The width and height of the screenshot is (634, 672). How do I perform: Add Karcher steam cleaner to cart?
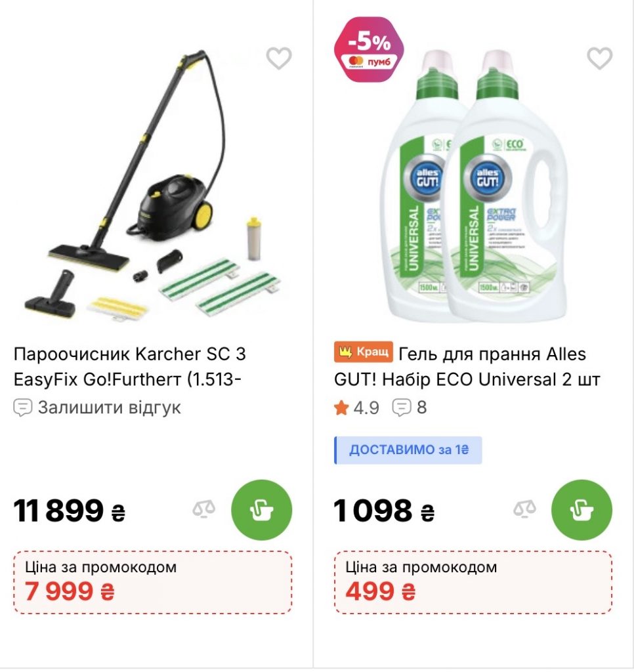tap(261, 509)
